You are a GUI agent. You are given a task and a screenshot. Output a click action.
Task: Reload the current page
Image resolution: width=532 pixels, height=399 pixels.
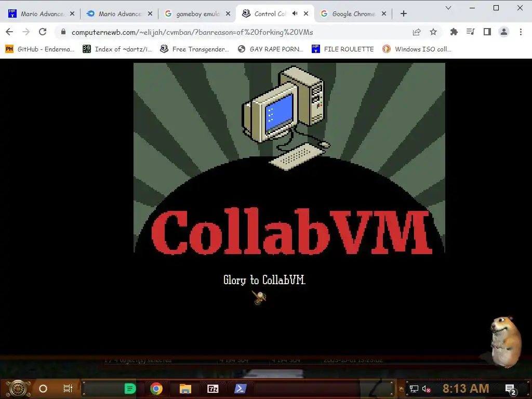point(43,32)
